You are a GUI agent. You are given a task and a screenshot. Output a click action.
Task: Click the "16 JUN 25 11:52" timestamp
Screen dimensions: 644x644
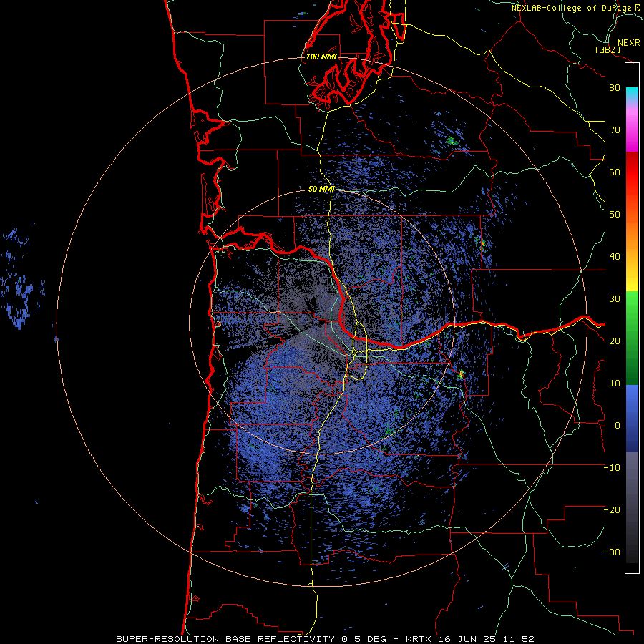point(487,639)
